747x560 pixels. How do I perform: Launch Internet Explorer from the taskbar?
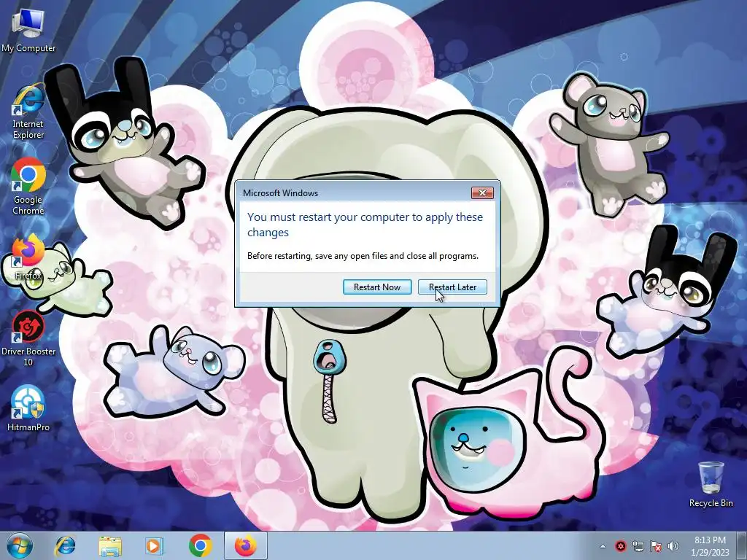[x=65, y=546]
